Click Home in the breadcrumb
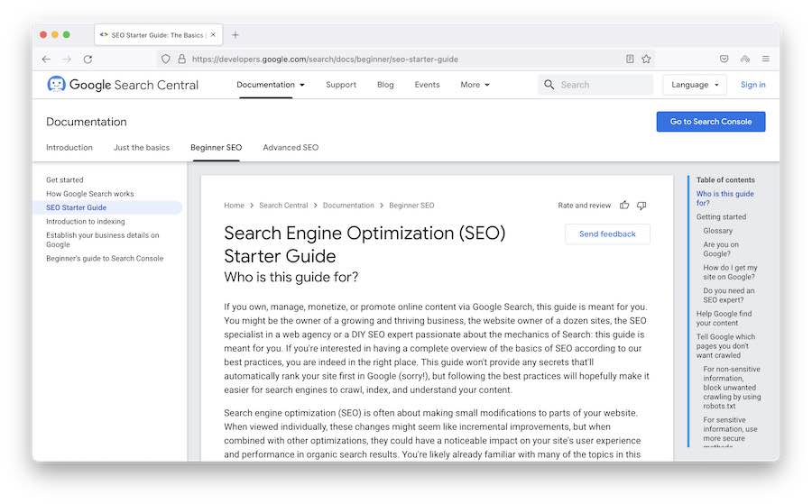 pyautogui.click(x=234, y=206)
